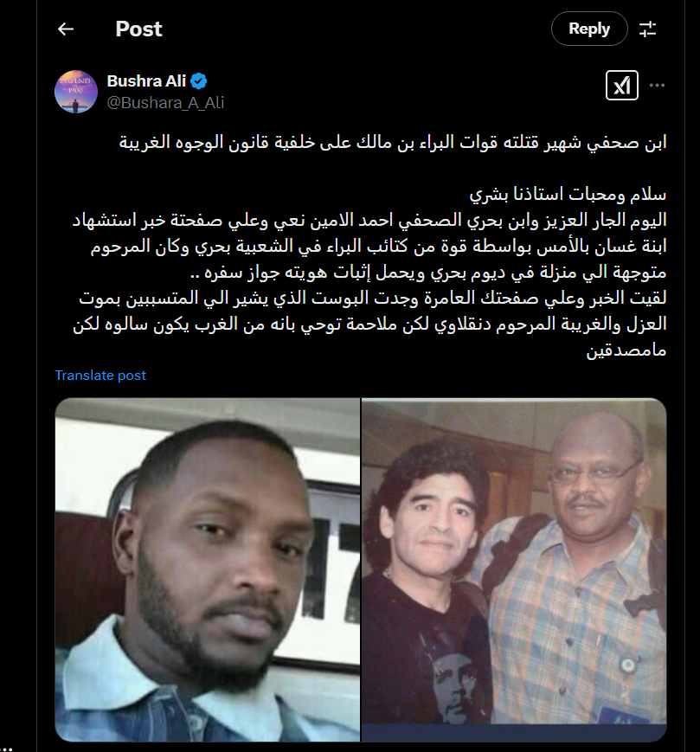Open the @Bushara_A_Ali handle link

[165, 103]
